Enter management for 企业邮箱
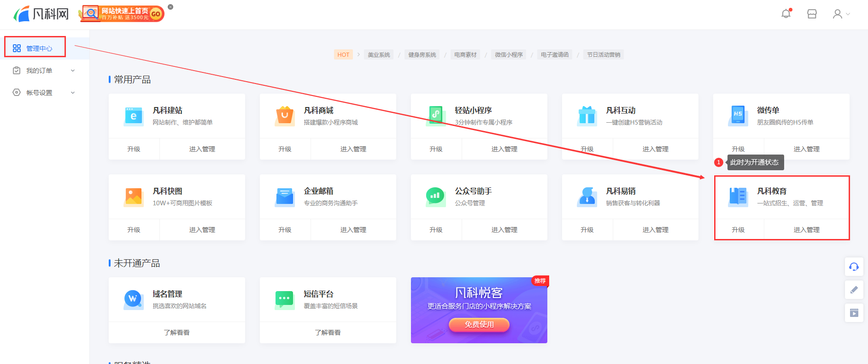868x364 pixels. pos(353,230)
